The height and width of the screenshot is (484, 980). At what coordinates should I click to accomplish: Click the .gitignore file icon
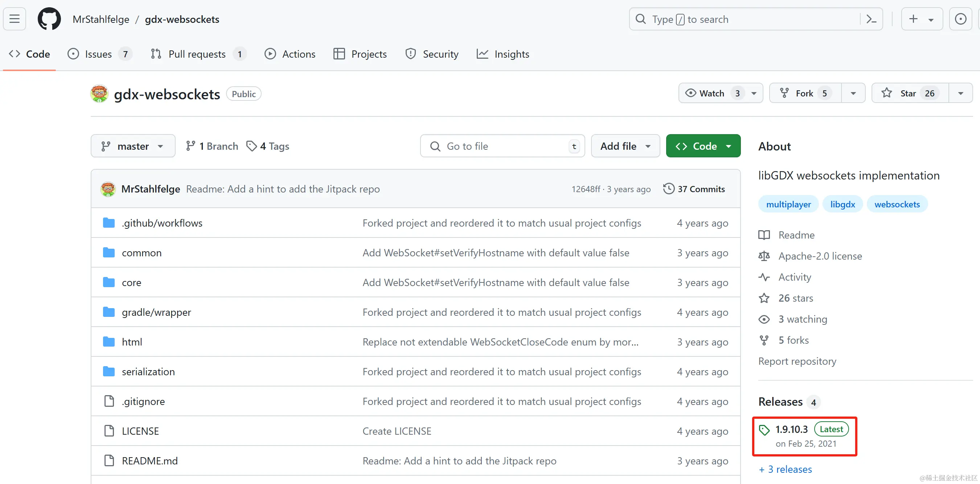109,401
